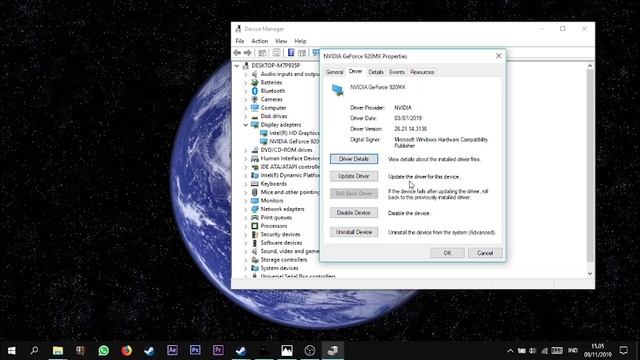Click the Keyboards category icon
This screenshot has width=640, height=360.
point(255,184)
